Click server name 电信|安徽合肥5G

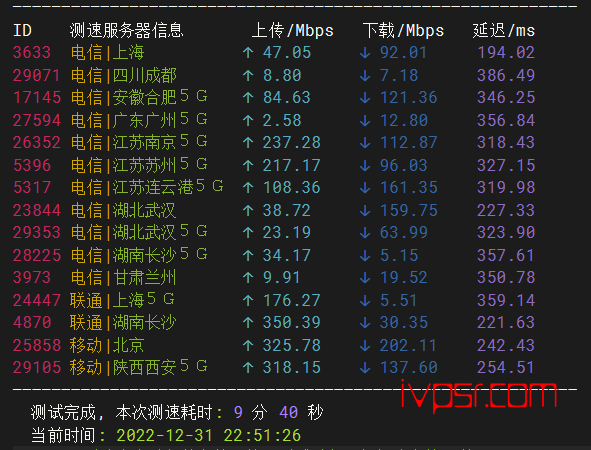139,98
